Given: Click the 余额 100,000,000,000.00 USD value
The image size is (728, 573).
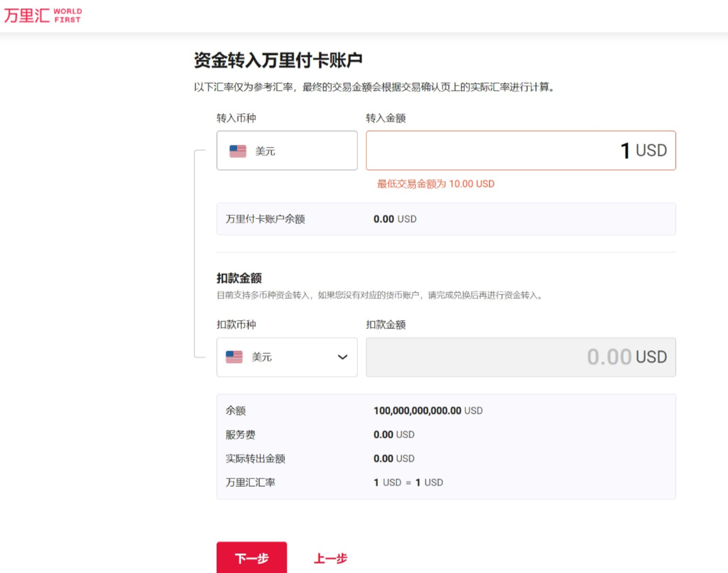Looking at the screenshot, I should [x=428, y=411].
